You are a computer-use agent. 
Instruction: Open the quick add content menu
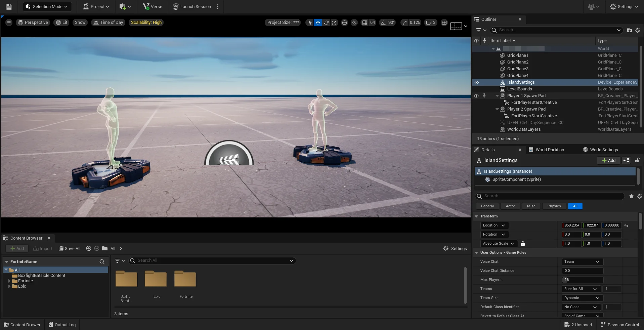click(125, 6)
